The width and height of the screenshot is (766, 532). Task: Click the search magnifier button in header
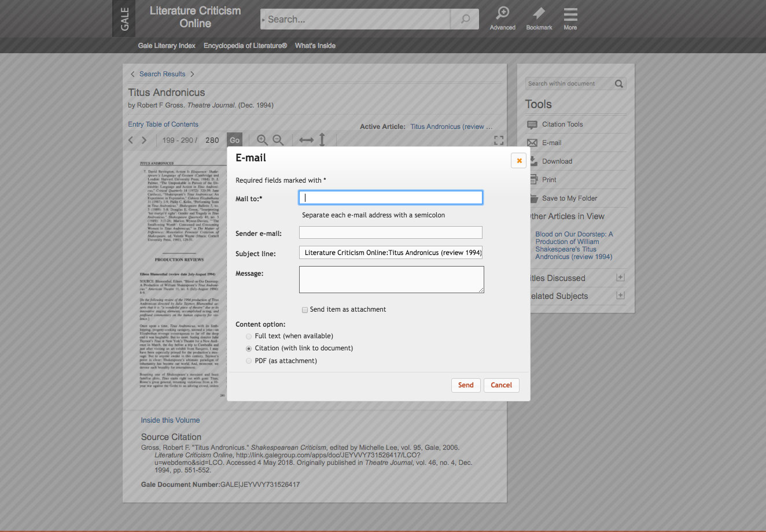pos(465,19)
